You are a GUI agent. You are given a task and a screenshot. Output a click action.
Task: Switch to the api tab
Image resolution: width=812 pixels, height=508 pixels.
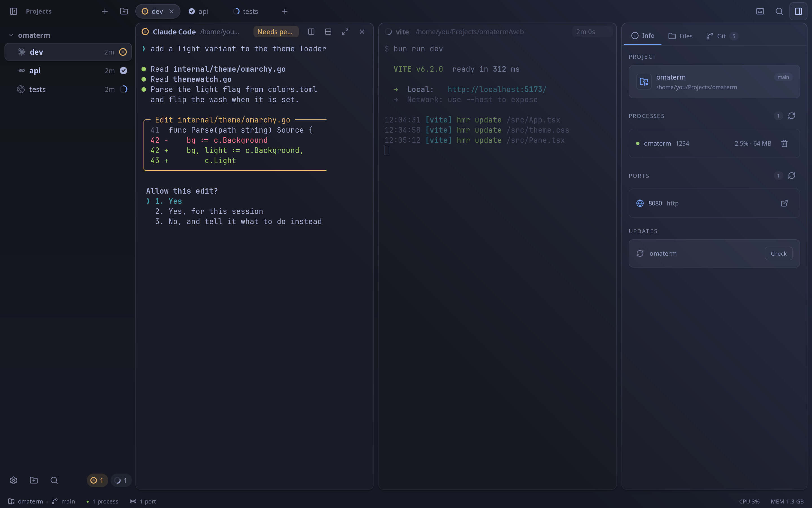point(198,11)
